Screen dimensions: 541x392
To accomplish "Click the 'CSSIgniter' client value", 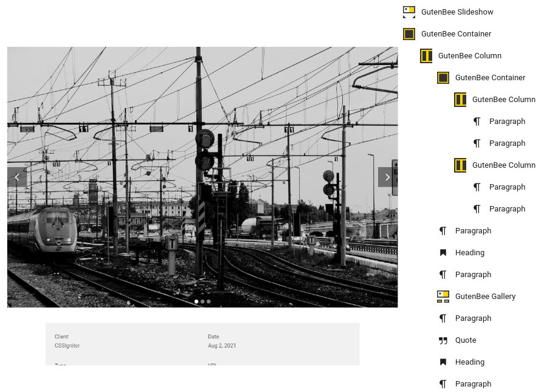I will point(67,346).
